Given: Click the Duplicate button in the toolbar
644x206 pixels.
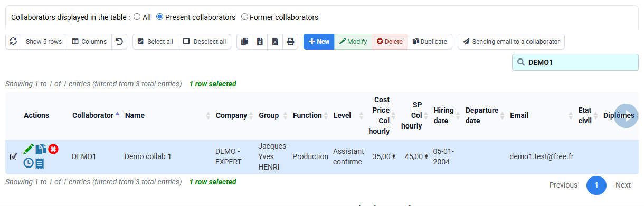Looking at the screenshot, I should [430, 42].
